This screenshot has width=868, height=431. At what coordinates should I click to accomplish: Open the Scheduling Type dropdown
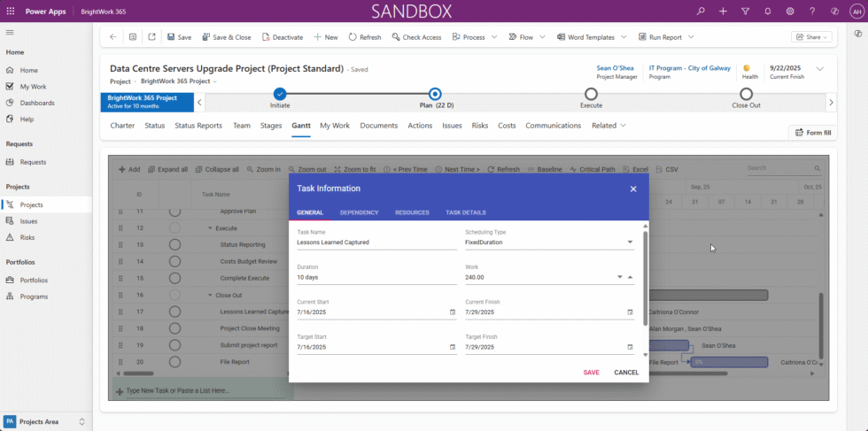click(630, 242)
